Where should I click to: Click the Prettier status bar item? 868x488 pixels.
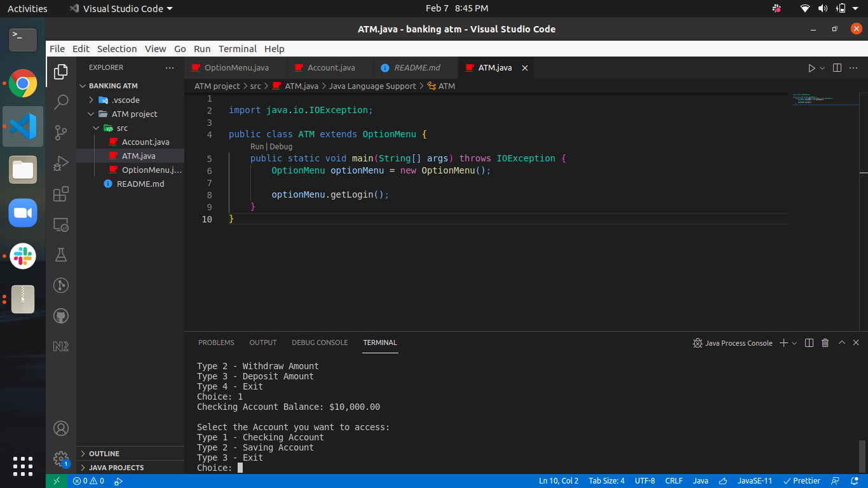tap(802, 481)
